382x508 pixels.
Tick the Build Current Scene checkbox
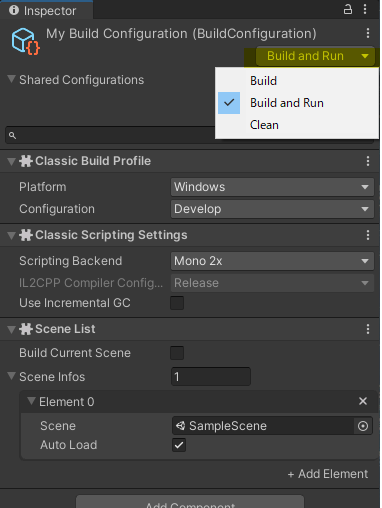pos(177,353)
